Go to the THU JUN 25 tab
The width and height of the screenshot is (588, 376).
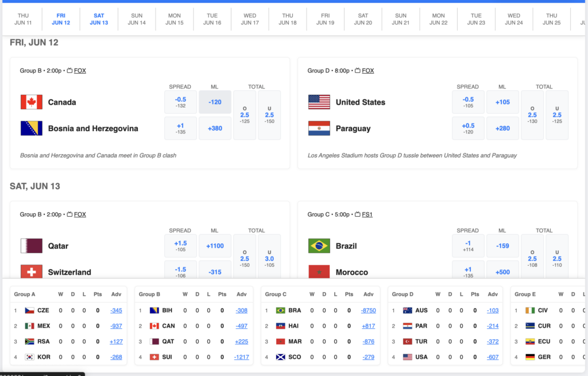click(552, 19)
